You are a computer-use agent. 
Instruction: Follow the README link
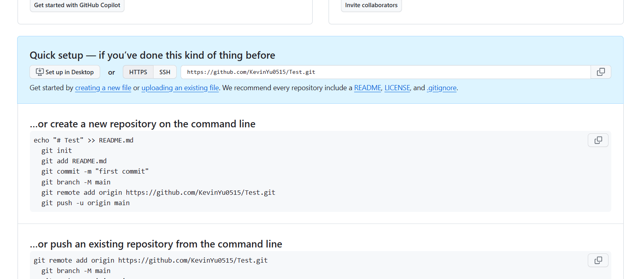coord(368,88)
